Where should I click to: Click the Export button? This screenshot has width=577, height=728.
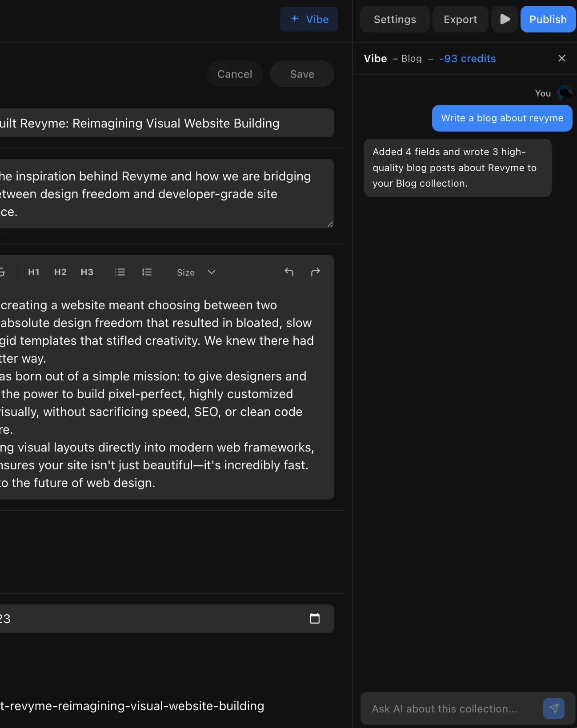coord(460,19)
